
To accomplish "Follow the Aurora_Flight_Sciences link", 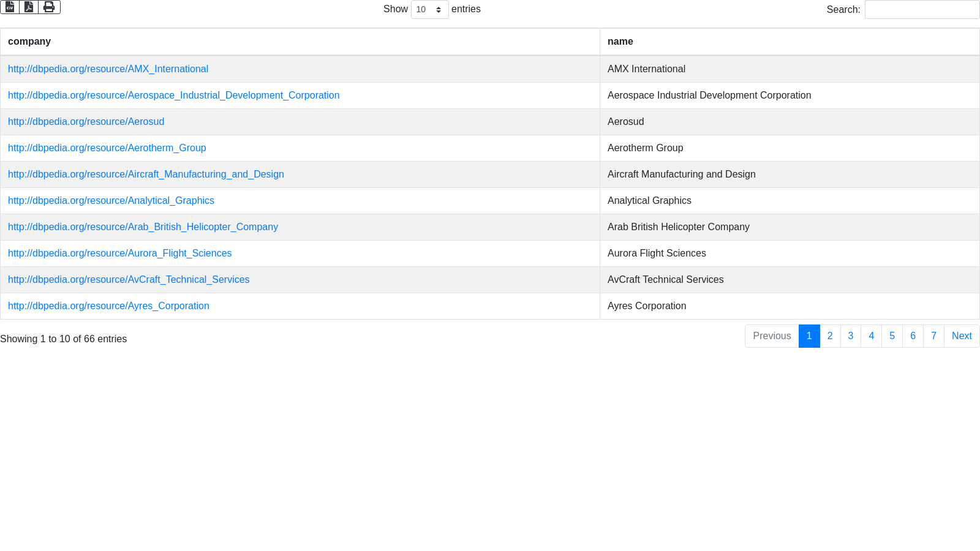I will tap(119, 253).
